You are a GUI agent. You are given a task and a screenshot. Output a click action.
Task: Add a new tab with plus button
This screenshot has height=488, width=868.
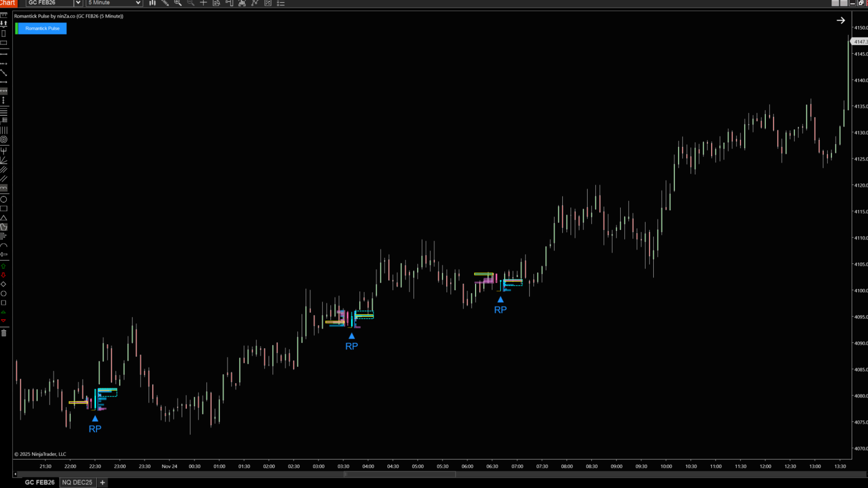(103, 482)
